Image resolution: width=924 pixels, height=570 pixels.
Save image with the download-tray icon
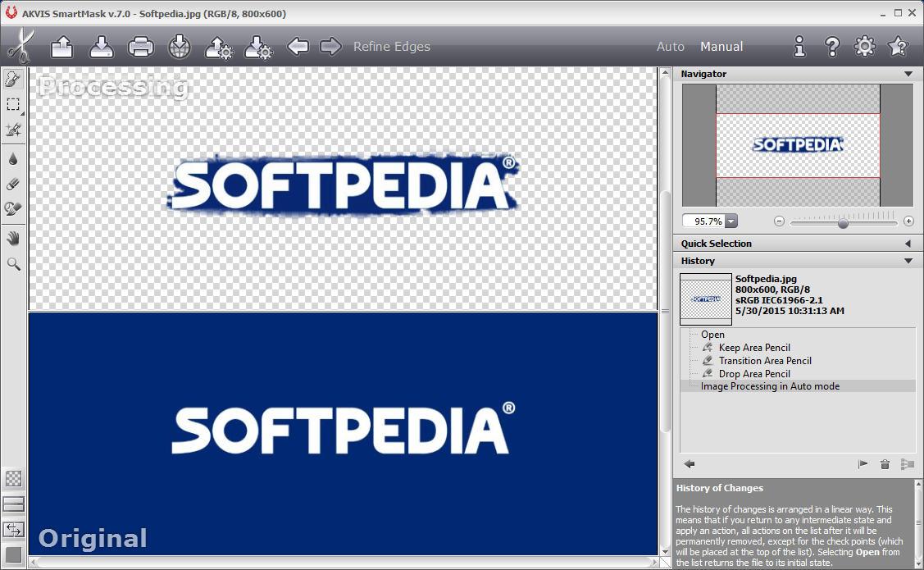coord(102,47)
